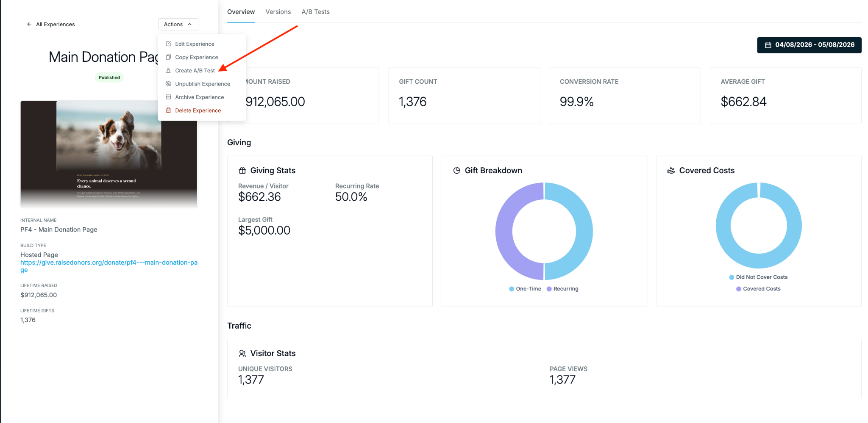
Task: Toggle the Recurring legend item in Gift Breakdown
Action: tap(562, 289)
